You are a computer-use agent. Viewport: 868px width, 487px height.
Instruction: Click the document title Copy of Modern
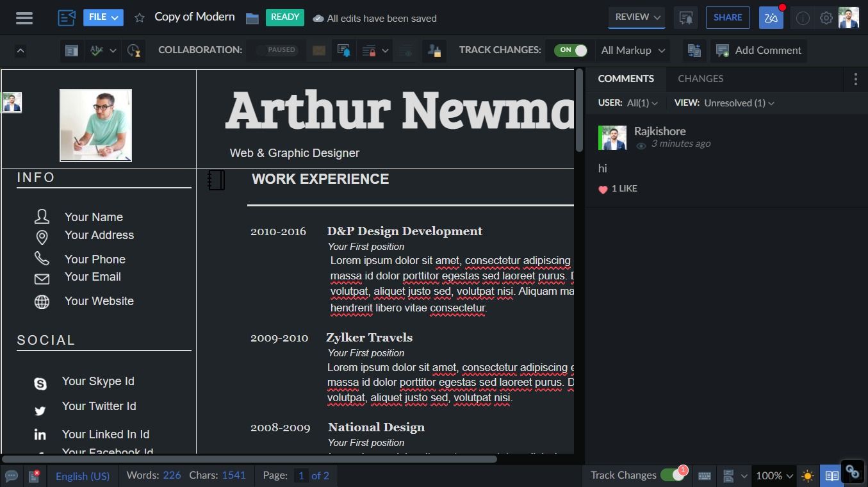coord(195,17)
